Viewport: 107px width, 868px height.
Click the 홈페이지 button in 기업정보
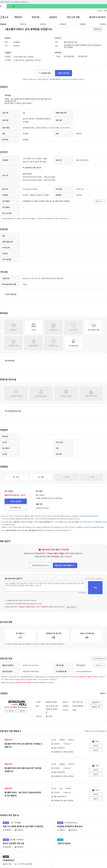(96, 702)
